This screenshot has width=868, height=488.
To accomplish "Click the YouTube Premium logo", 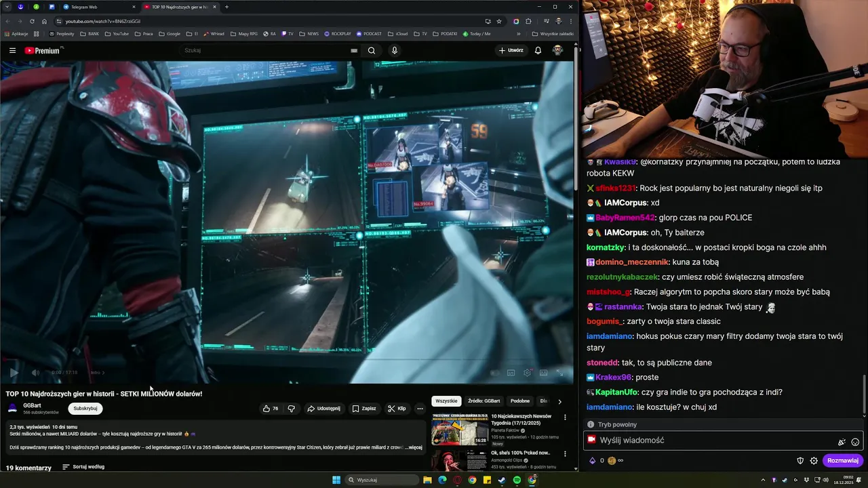I will tap(43, 50).
